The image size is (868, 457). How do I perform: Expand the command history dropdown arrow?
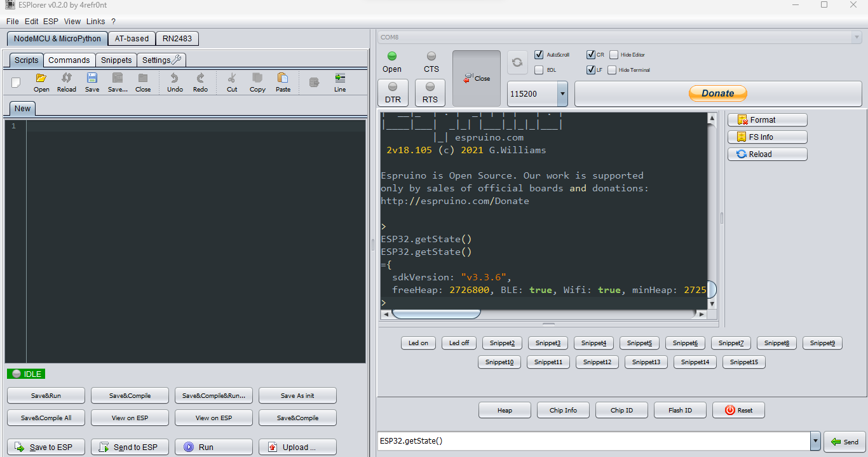coord(815,441)
